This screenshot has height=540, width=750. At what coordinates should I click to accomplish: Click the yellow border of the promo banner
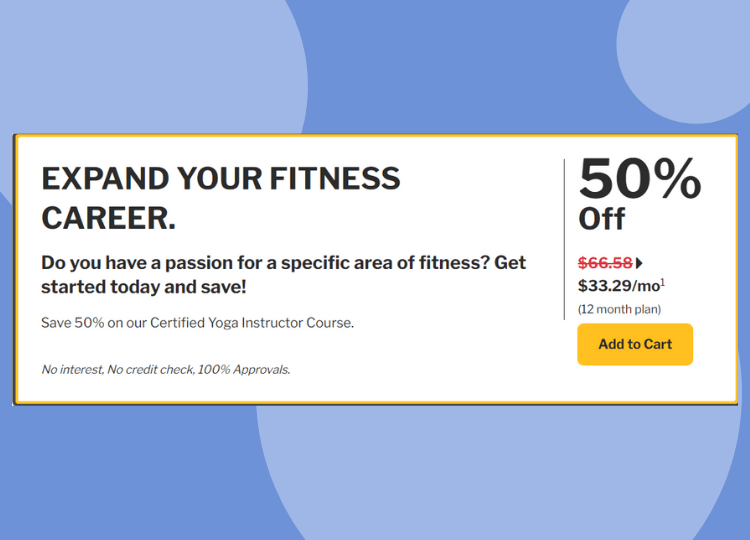(375, 137)
